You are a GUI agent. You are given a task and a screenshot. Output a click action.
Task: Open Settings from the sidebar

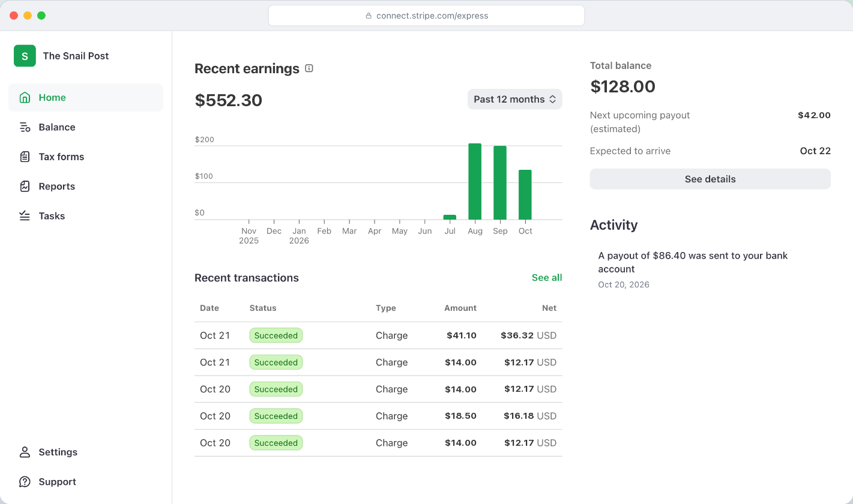[x=86, y=452]
